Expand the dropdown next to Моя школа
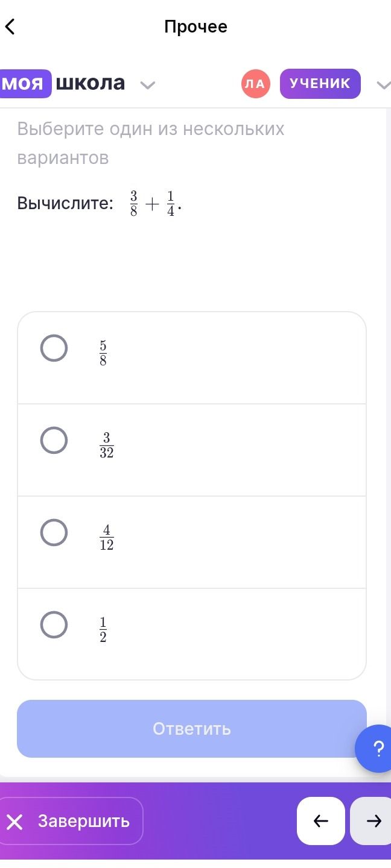The width and height of the screenshot is (391, 868). click(x=148, y=85)
